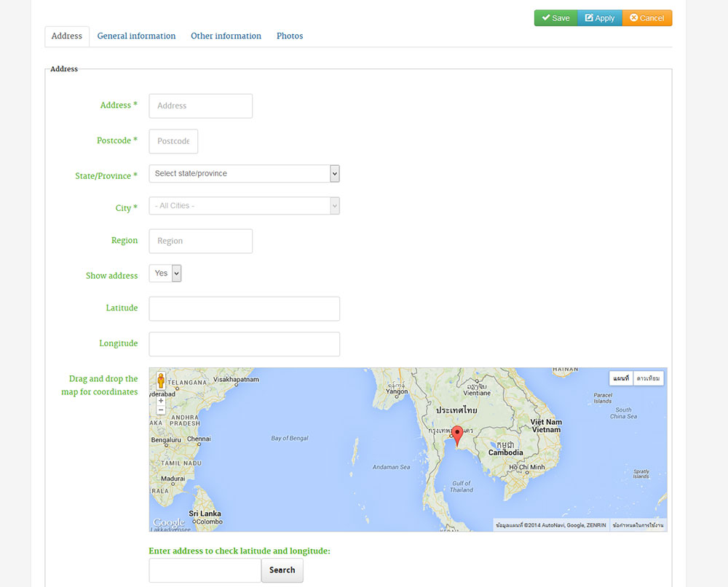Click into the Latitude field

(x=244, y=308)
